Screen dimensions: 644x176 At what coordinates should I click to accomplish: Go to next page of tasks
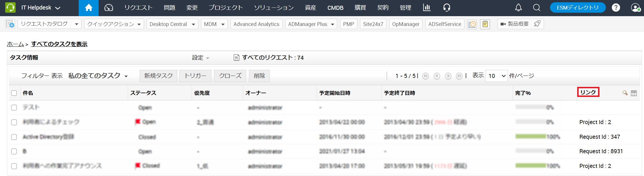click(x=448, y=76)
